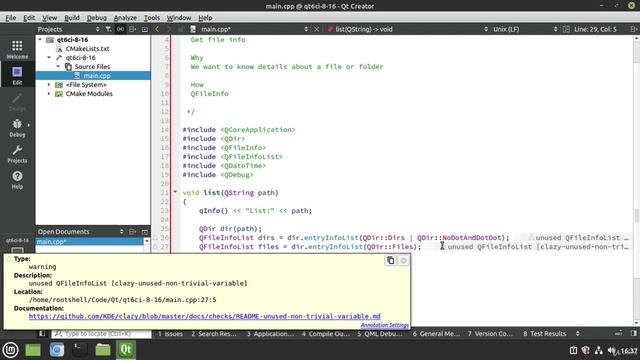The height and width of the screenshot is (360, 640).
Task: Filter the Projects tree
Action: point(108,29)
